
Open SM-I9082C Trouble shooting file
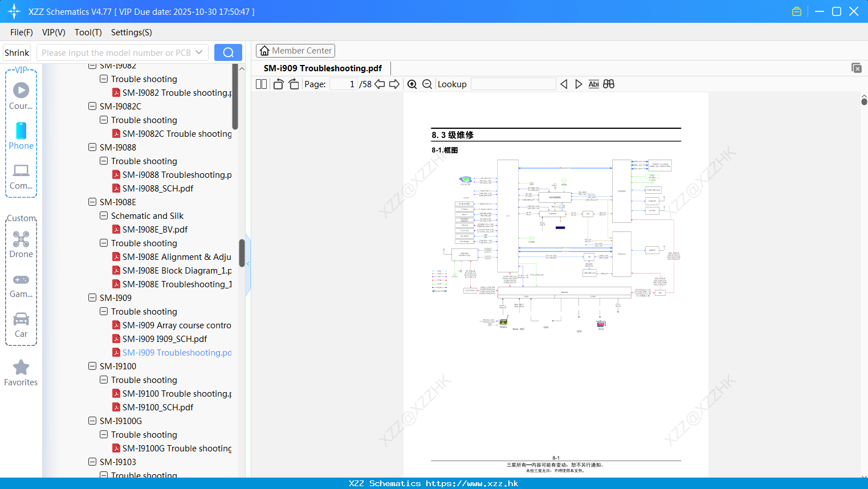point(172,133)
